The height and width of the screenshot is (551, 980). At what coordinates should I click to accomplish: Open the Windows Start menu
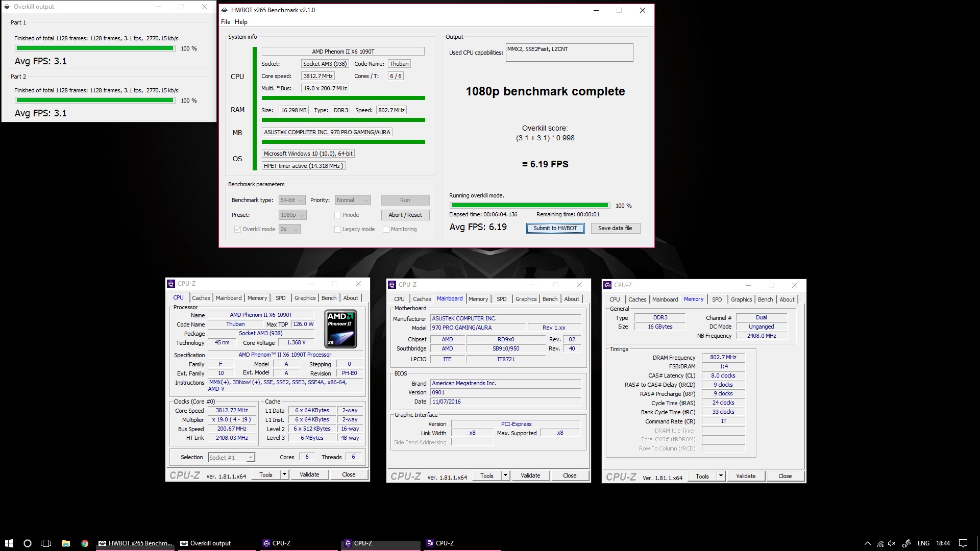click(9, 543)
